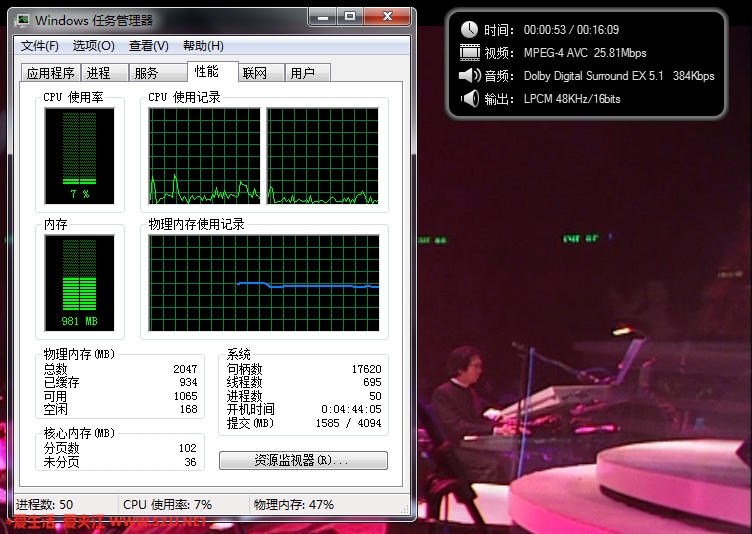
Task: Click the left CPU 使用记录 graph
Action: pos(205,156)
